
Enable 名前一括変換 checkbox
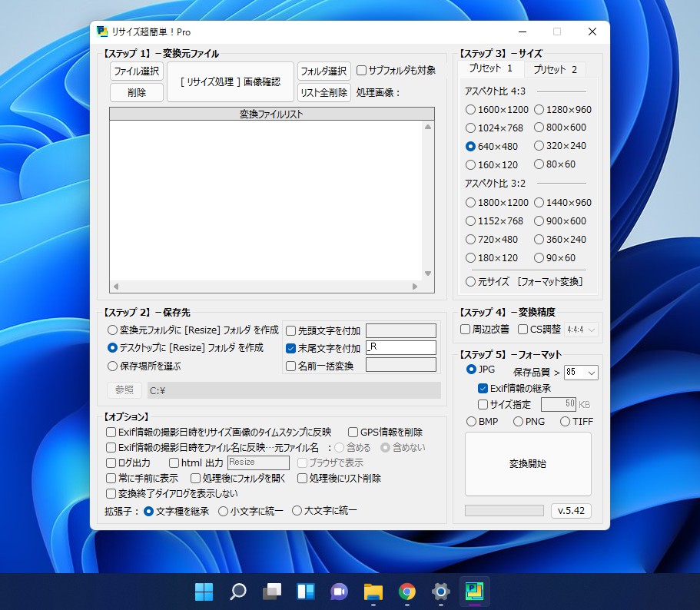tap(320, 366)
